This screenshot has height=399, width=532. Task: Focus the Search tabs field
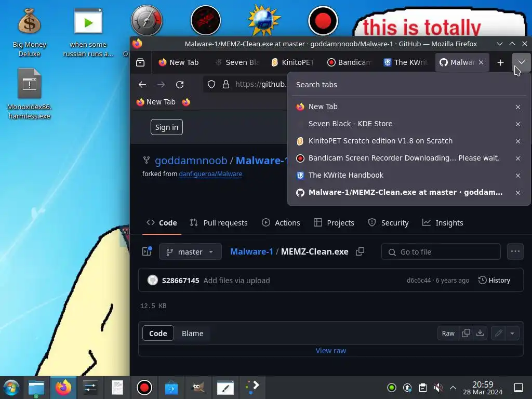(x=409, y=85)
